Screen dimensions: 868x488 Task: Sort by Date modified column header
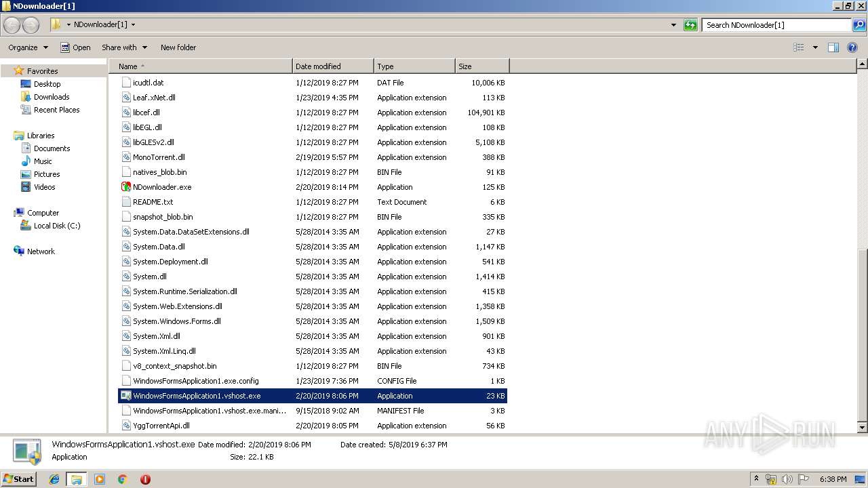pos(333,66)
